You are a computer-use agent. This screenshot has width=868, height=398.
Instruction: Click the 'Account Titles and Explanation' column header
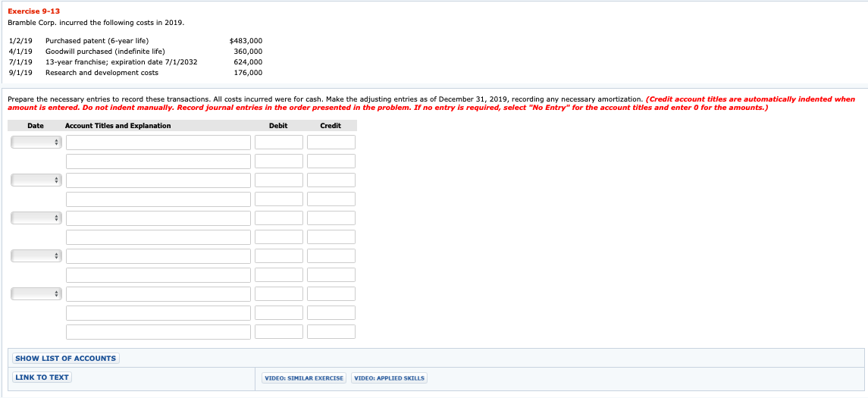point(118,126)
